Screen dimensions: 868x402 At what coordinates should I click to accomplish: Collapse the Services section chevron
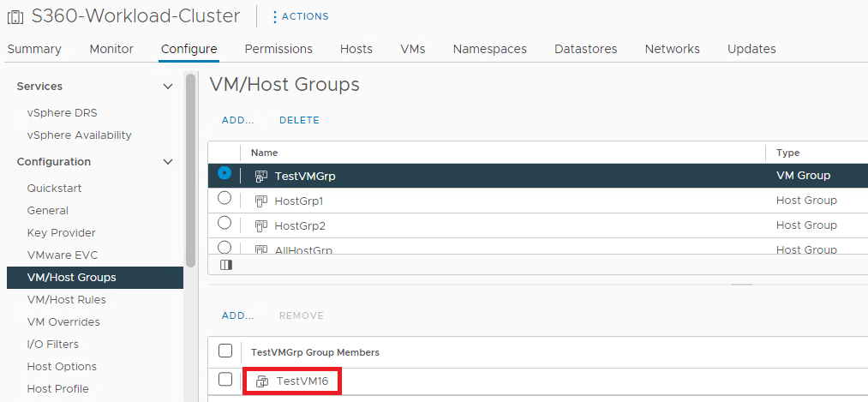click(168, 87)
